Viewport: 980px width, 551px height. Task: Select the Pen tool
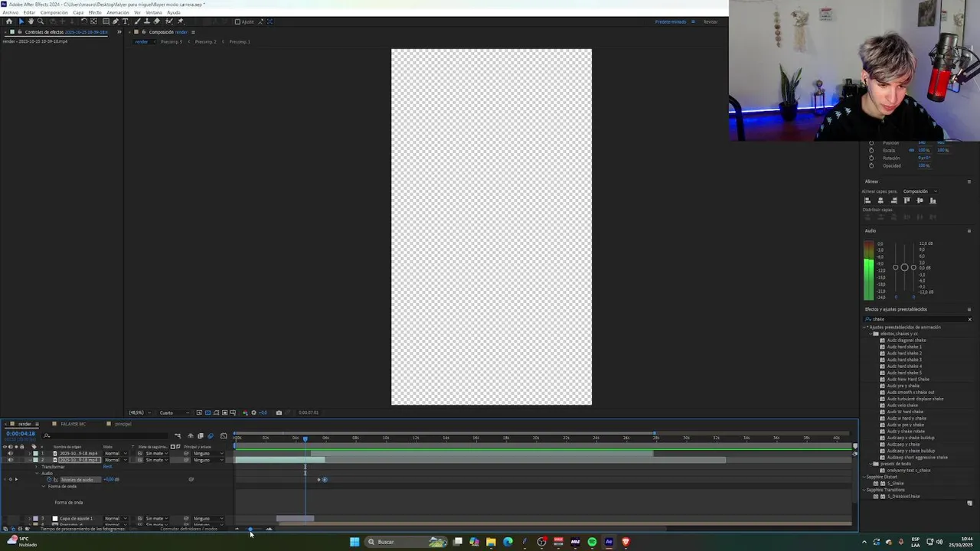pos(116,21)
